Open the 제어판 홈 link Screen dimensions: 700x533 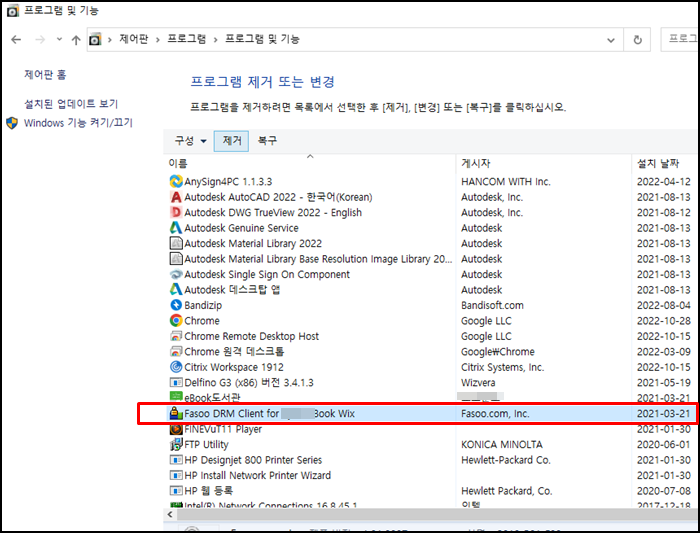[x=45, y=75]
